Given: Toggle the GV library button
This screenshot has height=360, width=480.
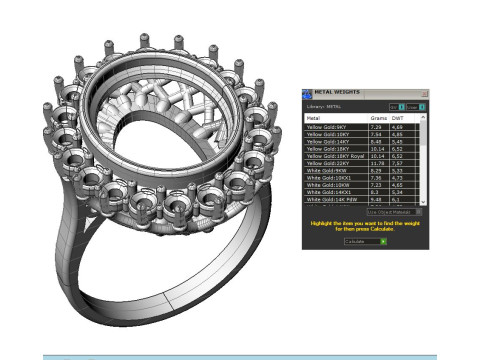Looking at the screenshot, I should 397,107.
